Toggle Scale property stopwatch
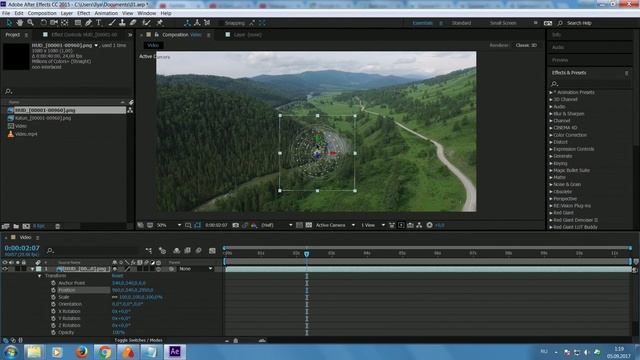Image resolution: width=640 pixels, height=360 pixels. [53, 297]
